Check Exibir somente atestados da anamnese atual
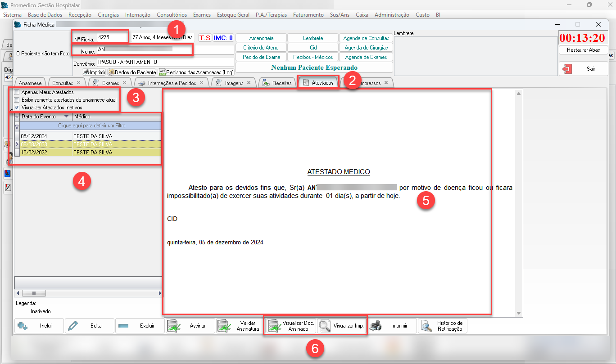 click(x=17, y=100)
